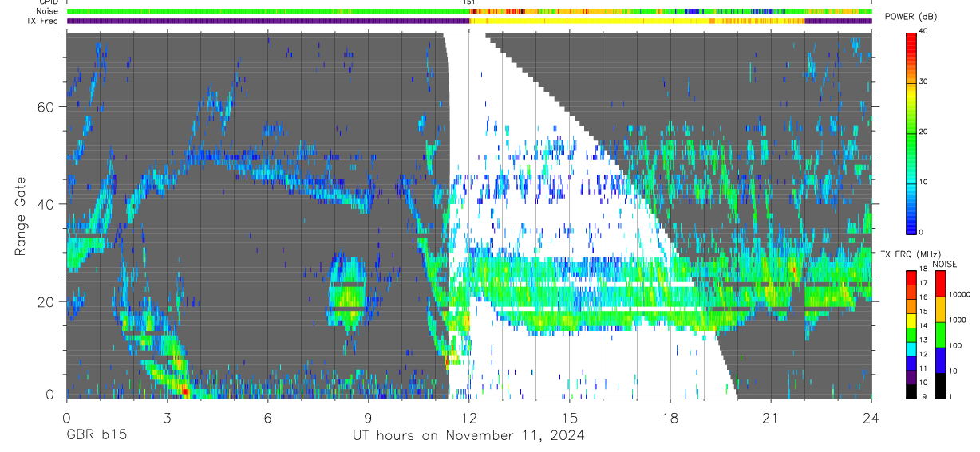Click the x-axis tick label '21'
980x452 pixels.
(770, 417)
